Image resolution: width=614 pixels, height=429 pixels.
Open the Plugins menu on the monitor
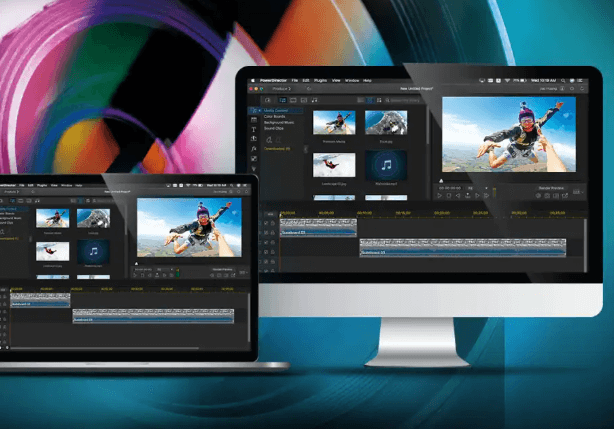(320, 81)
